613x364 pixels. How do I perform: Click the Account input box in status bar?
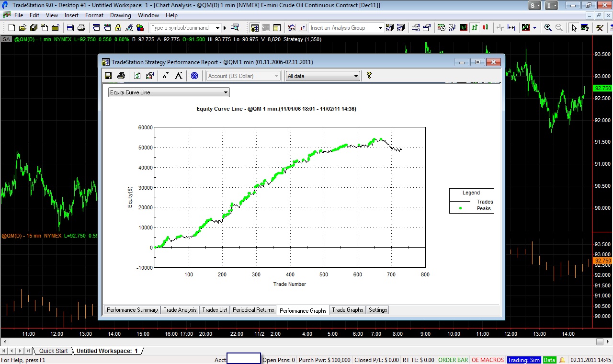click(x=244, y=358)
